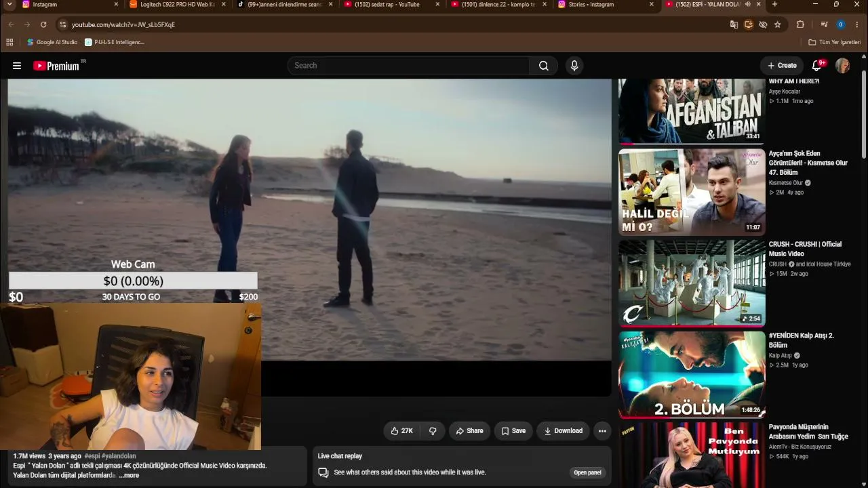Open more actions three-dot menu
This screenshot has height=488, width=868.
(602, 431)
